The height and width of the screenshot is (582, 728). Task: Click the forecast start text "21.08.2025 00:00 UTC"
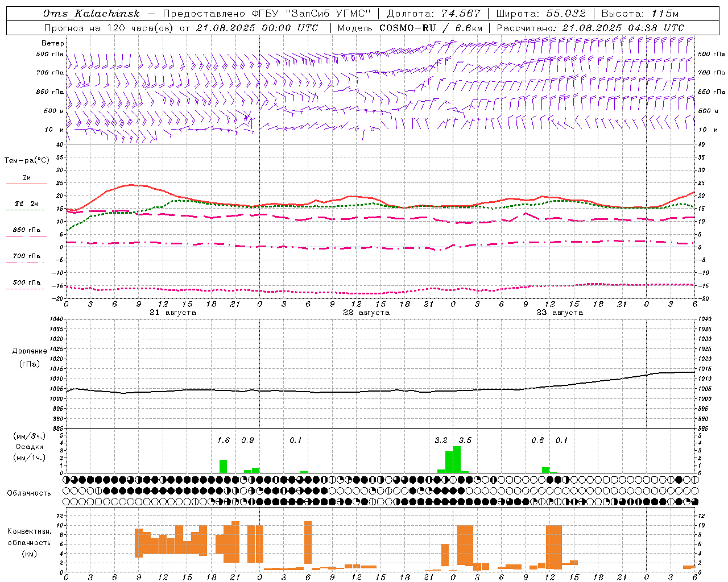257,28
